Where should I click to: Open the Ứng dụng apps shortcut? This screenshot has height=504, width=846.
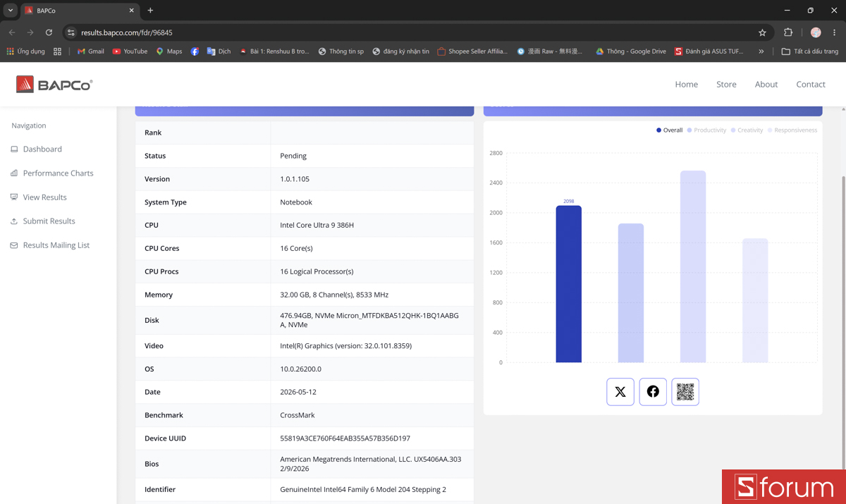coord(25,51)
